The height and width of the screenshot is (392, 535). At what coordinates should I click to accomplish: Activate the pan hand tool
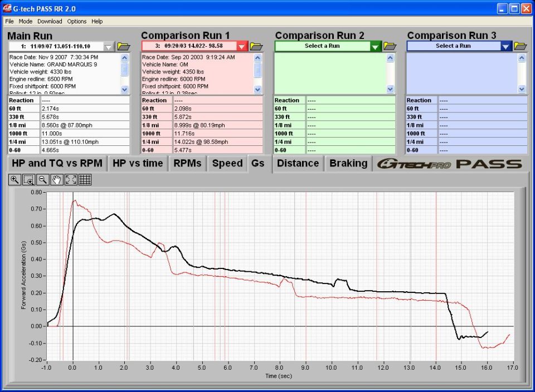point(57,180)
